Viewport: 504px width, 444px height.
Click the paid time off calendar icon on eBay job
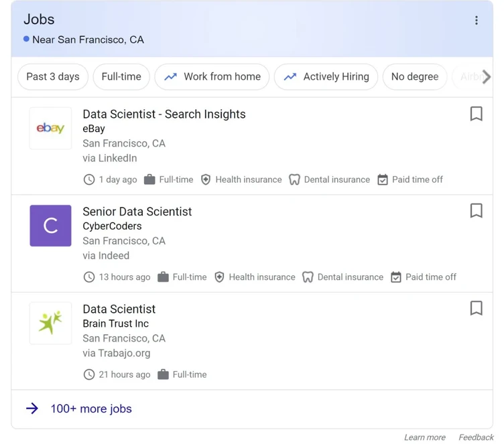(383, 179)
